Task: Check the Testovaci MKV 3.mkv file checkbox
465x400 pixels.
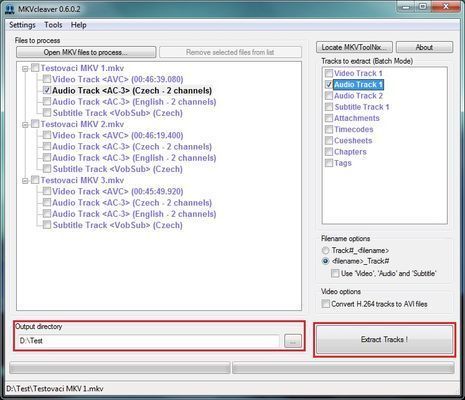Action: [35, 180]
